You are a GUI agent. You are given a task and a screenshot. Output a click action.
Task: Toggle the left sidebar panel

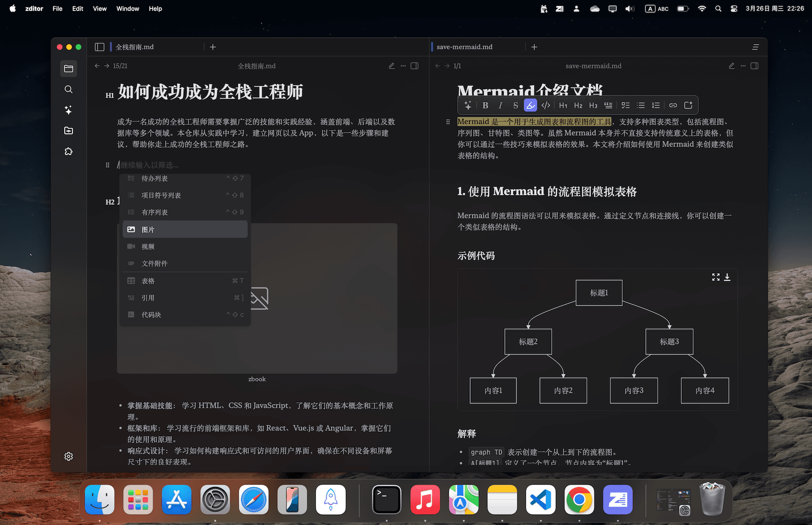pos(99,47)
